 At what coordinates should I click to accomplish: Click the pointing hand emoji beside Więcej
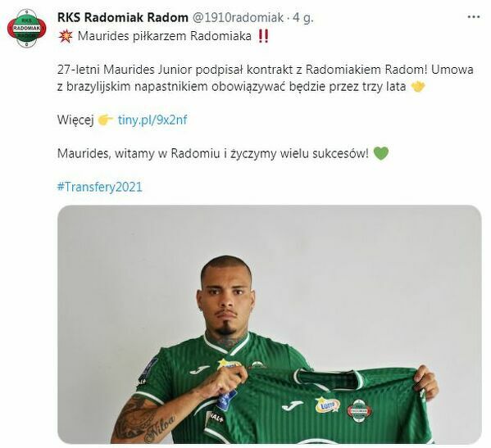[x=106, y=120]
